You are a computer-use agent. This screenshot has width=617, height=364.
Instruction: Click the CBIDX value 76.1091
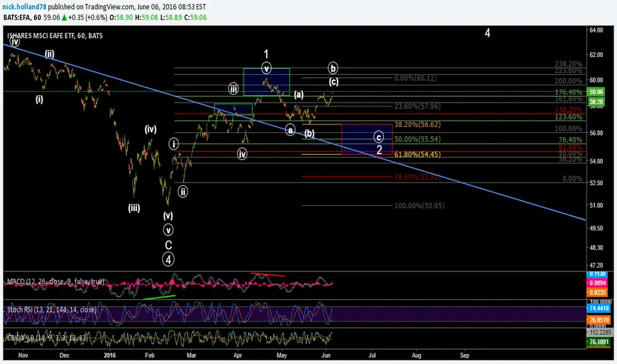[598, 342]
